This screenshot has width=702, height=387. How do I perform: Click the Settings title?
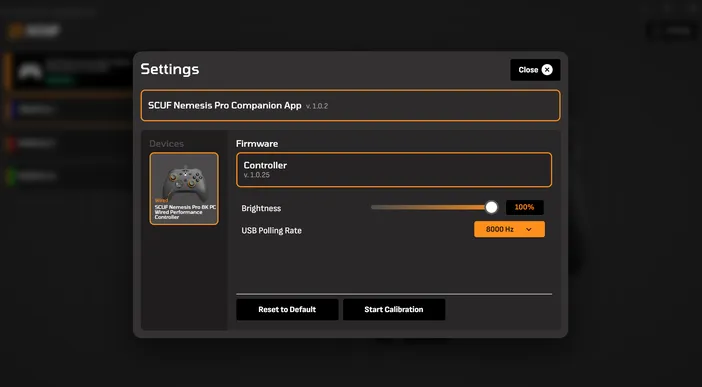click(x=170, y=69)
